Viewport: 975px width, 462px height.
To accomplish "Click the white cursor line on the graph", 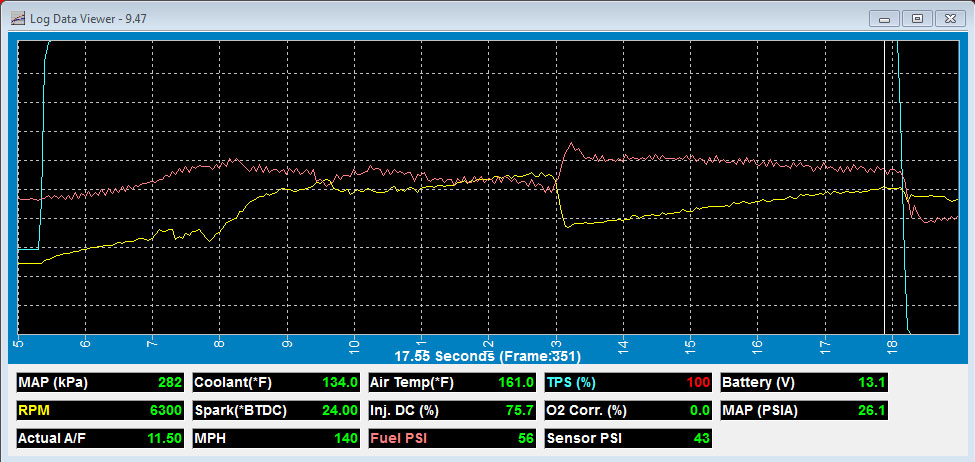I will (x=884, y=187).
